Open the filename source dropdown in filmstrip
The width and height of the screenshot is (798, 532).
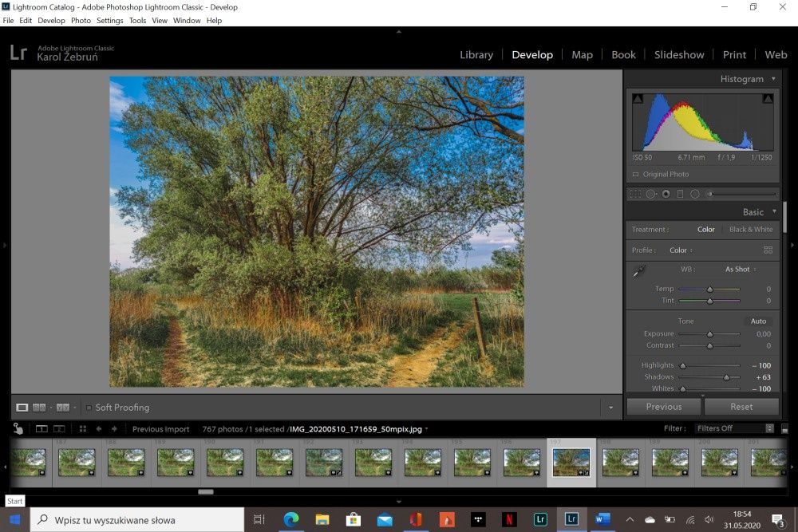tap(426, 429)
